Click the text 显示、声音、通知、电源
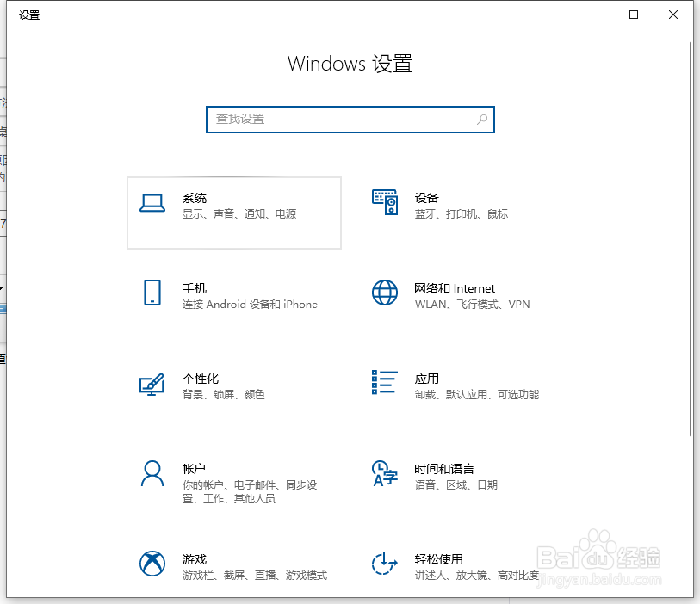The image size is (700, 604). pos(239,214)
